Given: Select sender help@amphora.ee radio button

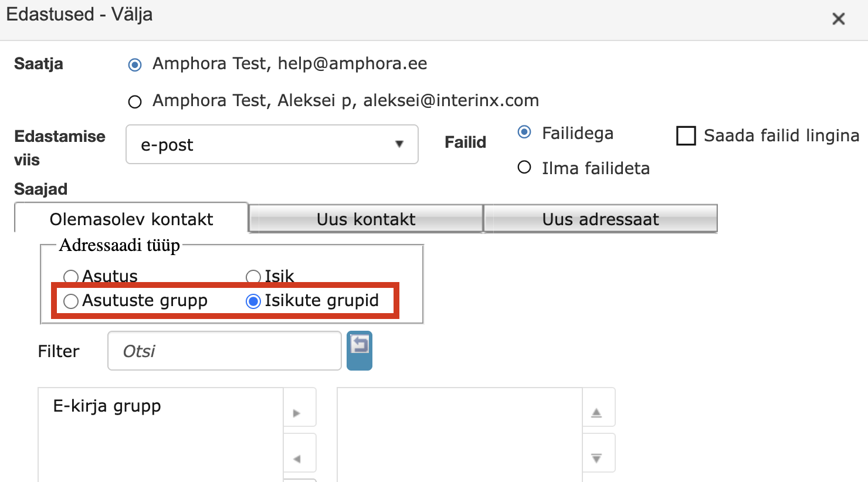Looking at the screenshot, I should (135, 65).
